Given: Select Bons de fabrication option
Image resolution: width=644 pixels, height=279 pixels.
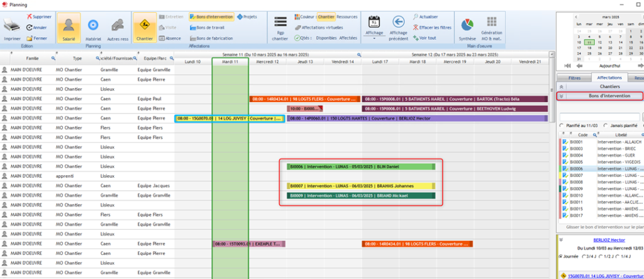Looking at the screenshot, I should [211, 38].
